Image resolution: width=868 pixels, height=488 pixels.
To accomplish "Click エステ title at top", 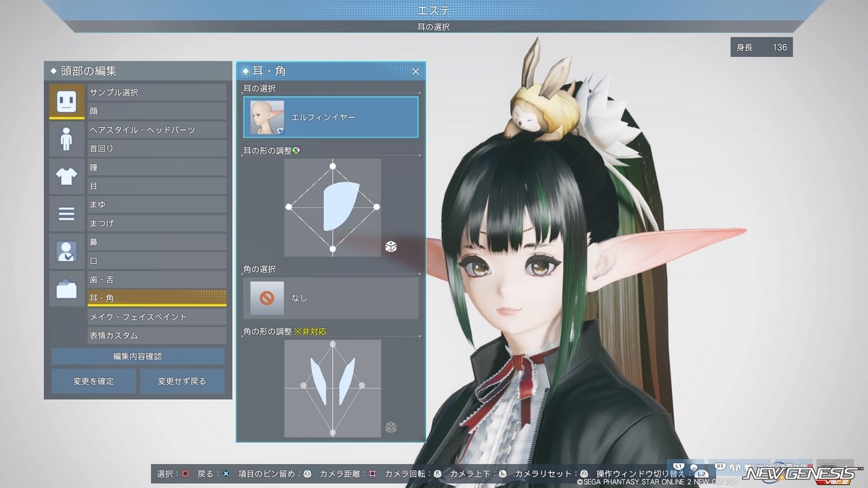I will tap(433, 10).
